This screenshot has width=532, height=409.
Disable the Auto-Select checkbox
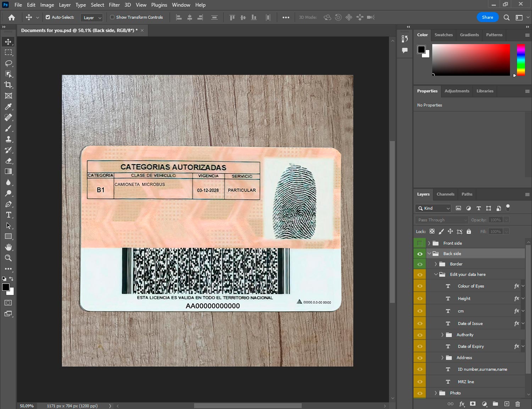tap(48, 17)
